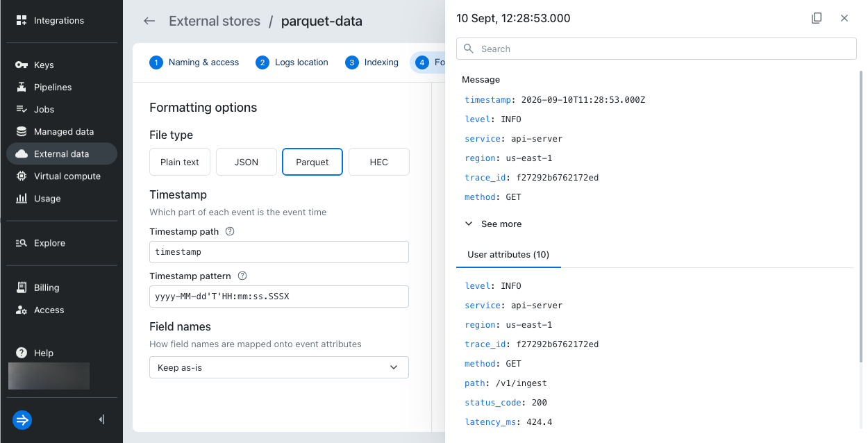
Task: Go back using the left arrow
Action: pos(149,21)
